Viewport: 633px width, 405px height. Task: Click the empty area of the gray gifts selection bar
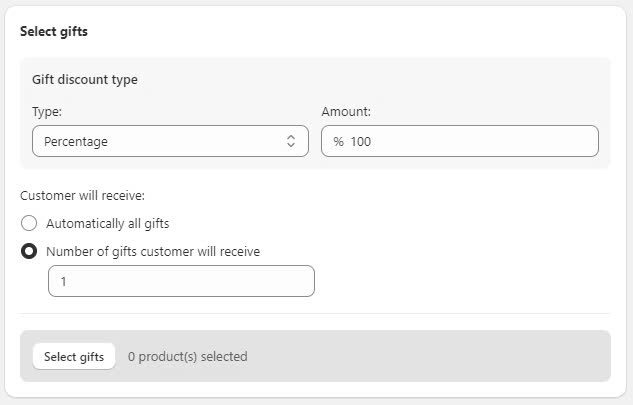click(430, 357)
